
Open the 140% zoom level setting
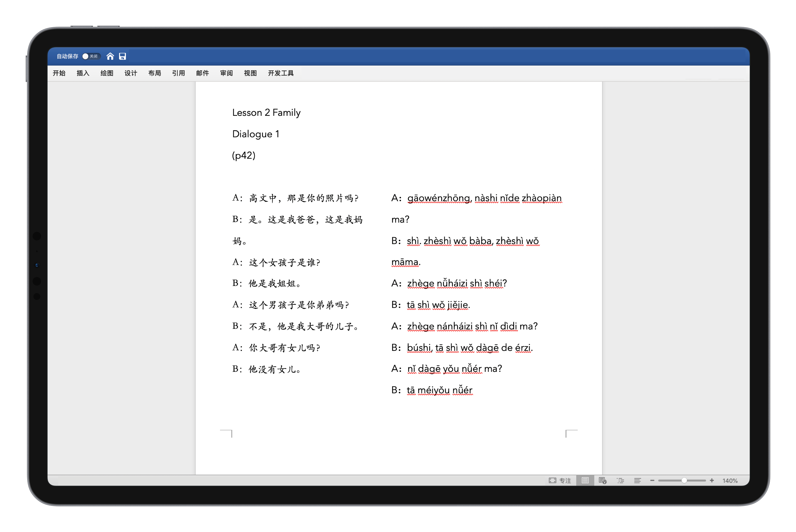click(x=730, y=480)
